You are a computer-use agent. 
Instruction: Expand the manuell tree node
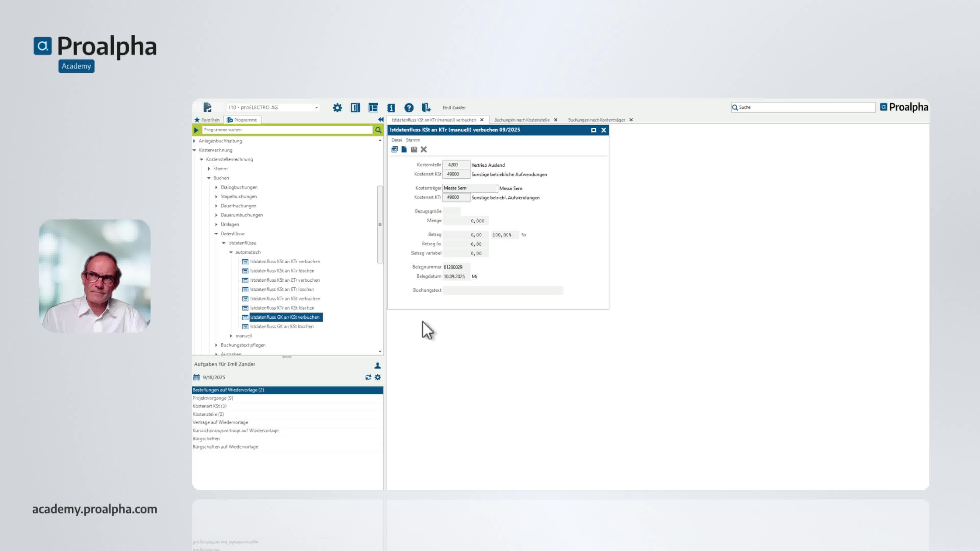231,336
